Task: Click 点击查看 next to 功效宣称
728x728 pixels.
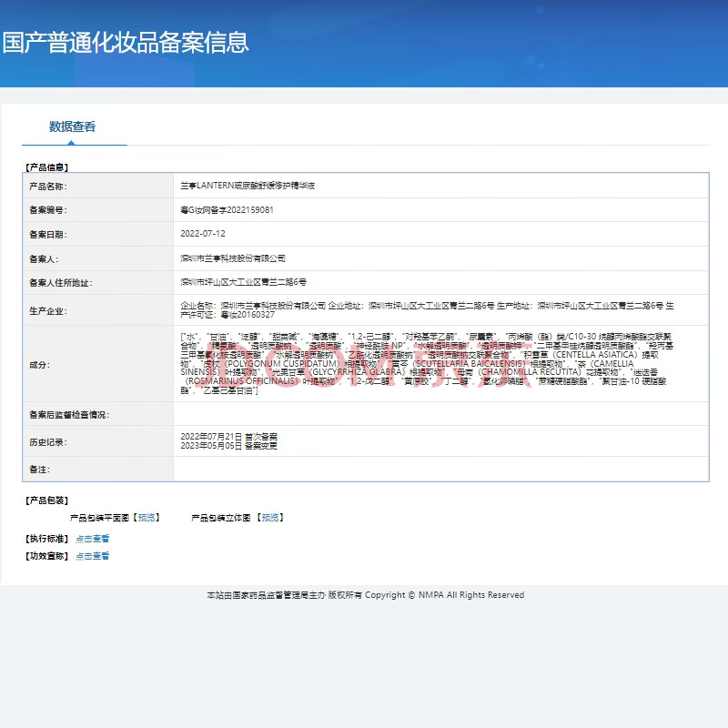Action: [x=93, y=556]
